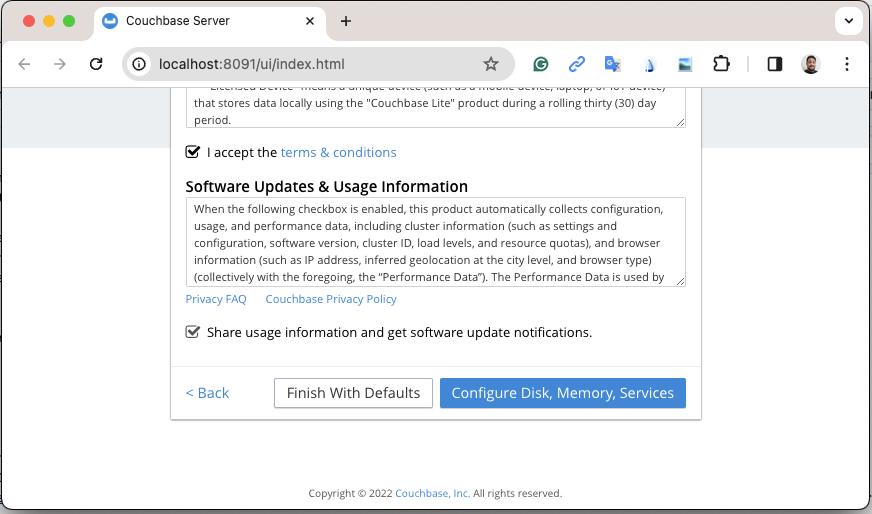Select the Couchbase Server tab
872x514 pixels.
click(x=210, y=21)
